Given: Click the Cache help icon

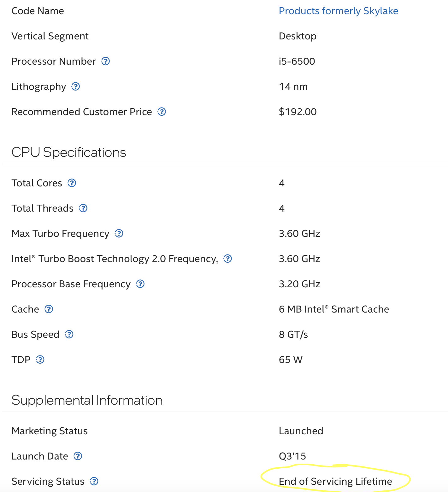Looking at the screenshot, I should [49, 309].
